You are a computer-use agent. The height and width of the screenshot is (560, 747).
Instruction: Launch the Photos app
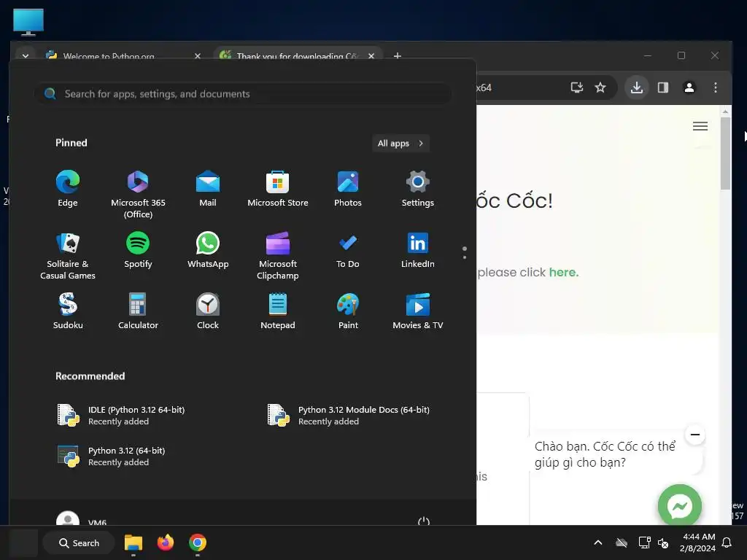point(348,189)
